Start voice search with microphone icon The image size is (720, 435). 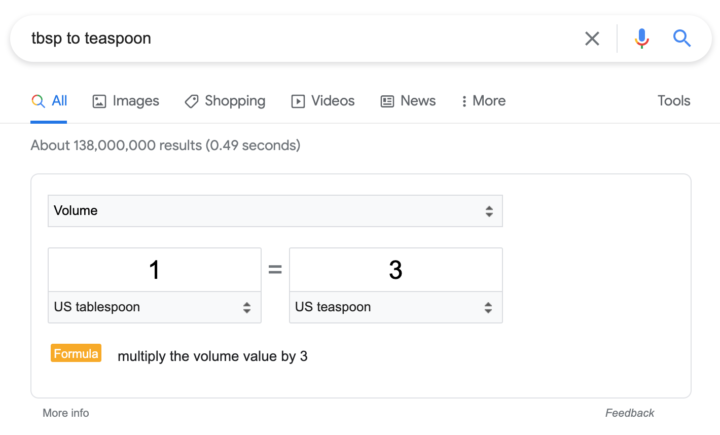pyautogui.click(x=642, y=39)
